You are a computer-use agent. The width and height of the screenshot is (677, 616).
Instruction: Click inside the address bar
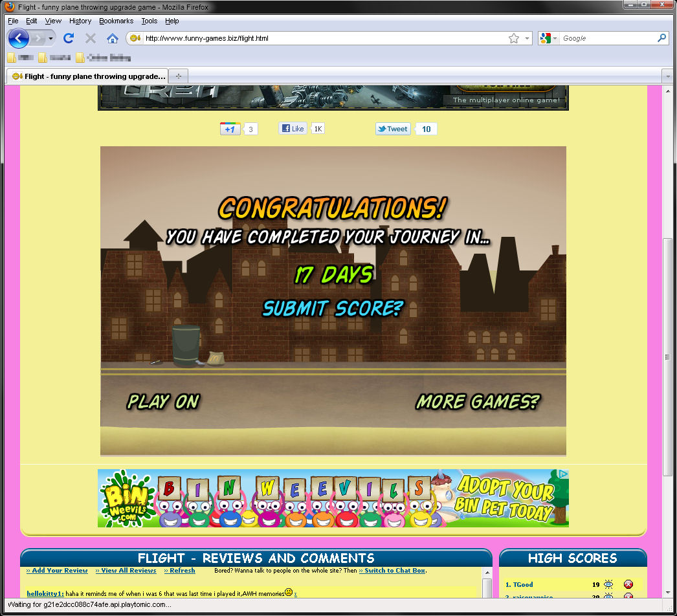291,38
